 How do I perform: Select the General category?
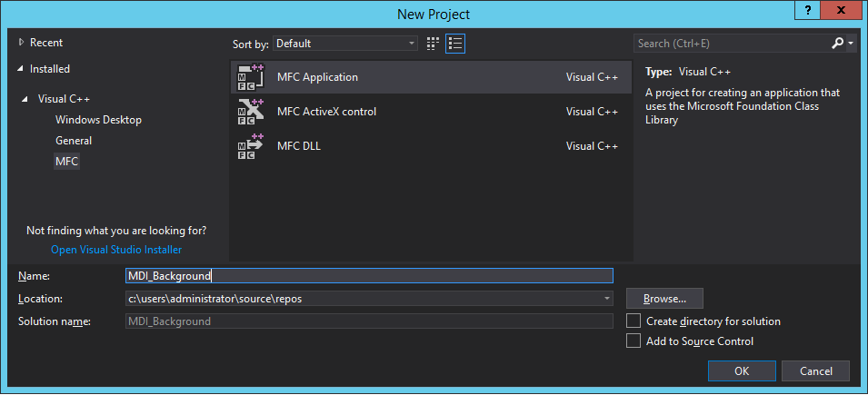74,141
